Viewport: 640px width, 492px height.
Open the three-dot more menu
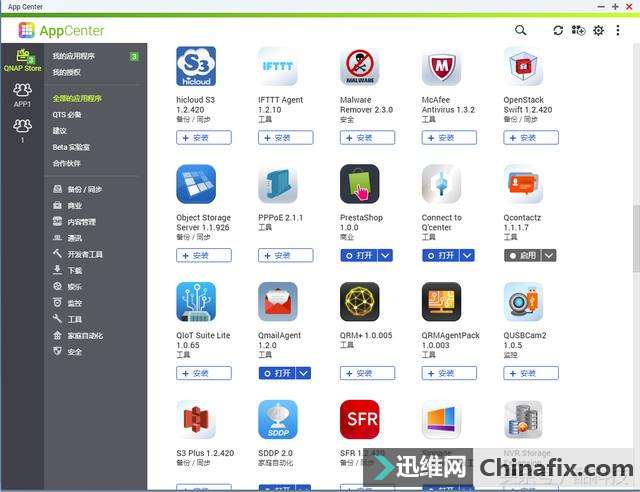pos(618,30)
